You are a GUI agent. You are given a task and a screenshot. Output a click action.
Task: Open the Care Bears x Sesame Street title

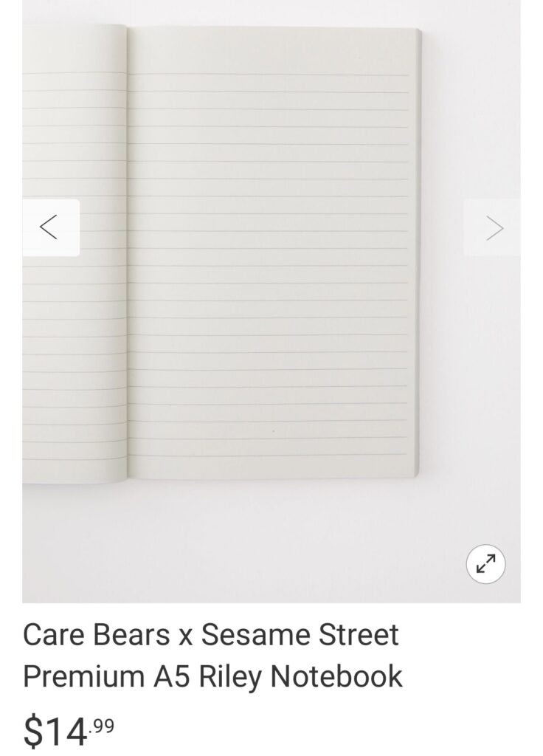212,656
